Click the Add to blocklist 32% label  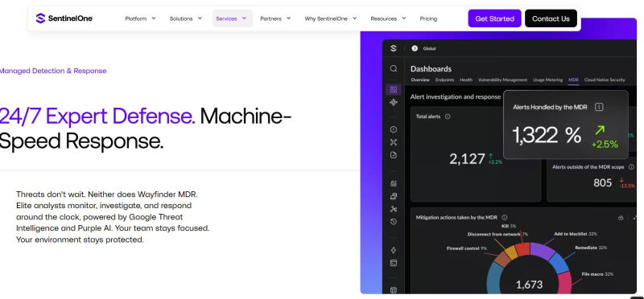[x=576, y=234]
